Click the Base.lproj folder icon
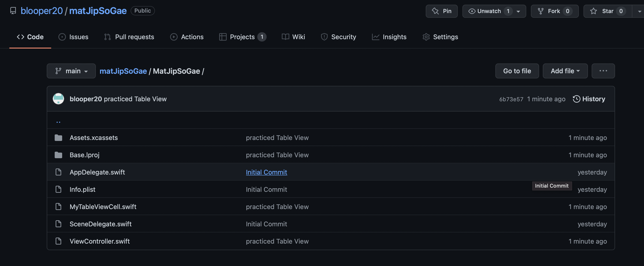Viewport: 644px width, 266px height. [x=58, y=155]
